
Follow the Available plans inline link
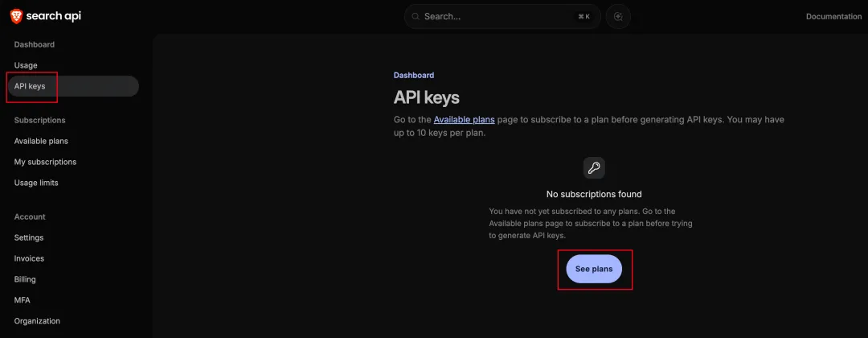(464, 120)
